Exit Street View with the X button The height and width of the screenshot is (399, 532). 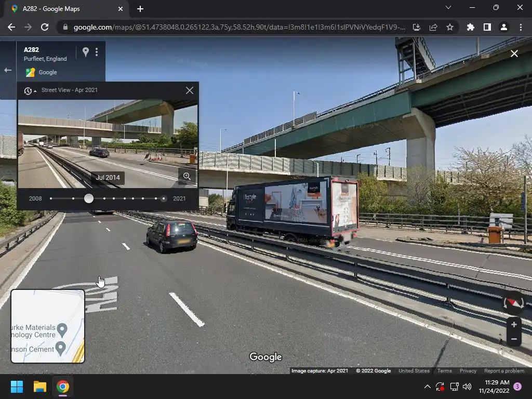514,54
